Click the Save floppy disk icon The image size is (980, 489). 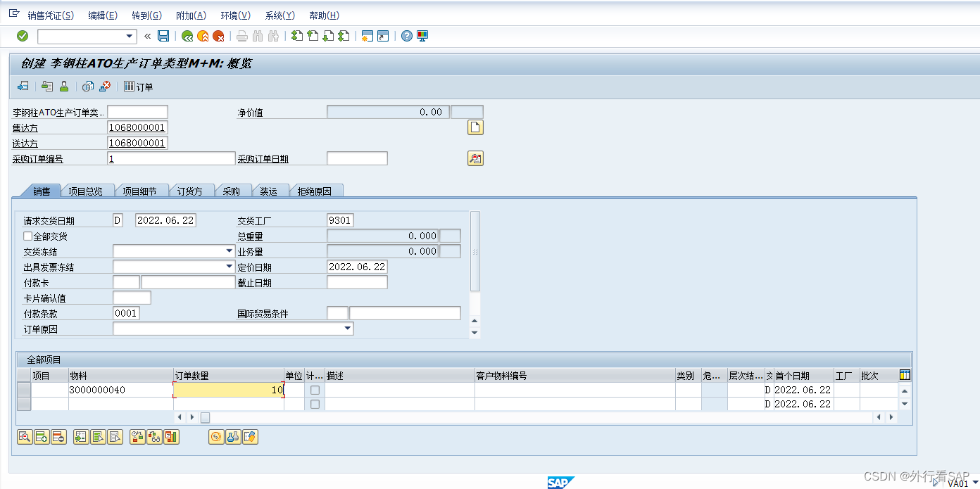[x=163, y=36]
